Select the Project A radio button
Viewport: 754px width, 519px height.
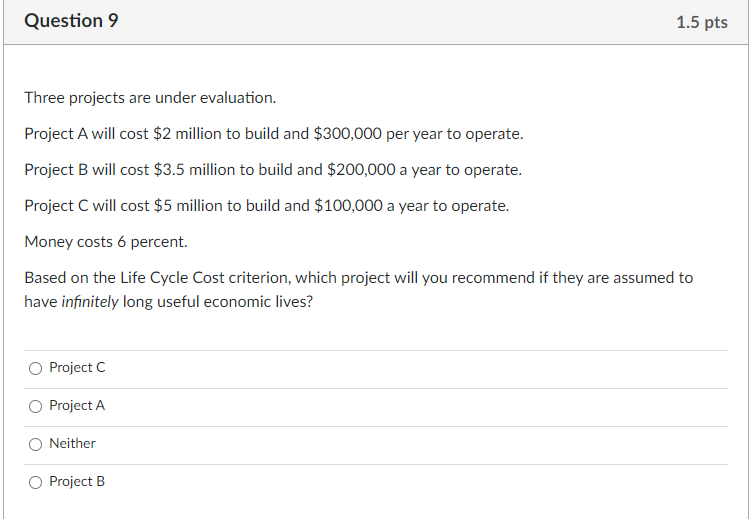[36, 406]
